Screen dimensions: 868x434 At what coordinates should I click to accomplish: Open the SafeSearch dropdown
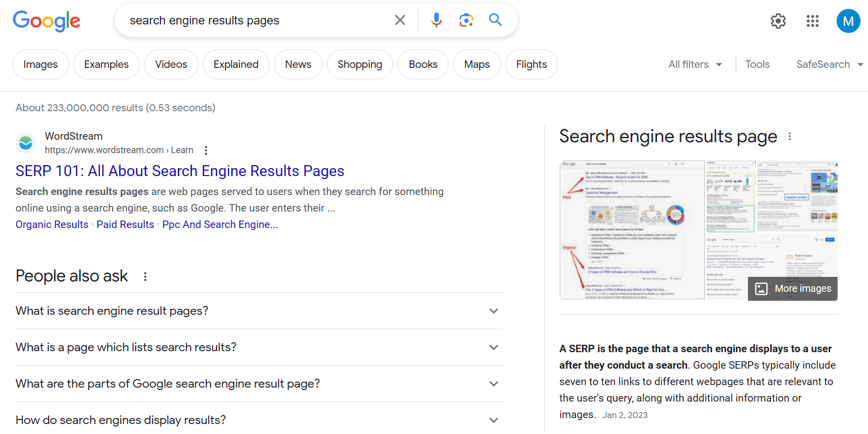pyautogui.click(x=830, y=64)
